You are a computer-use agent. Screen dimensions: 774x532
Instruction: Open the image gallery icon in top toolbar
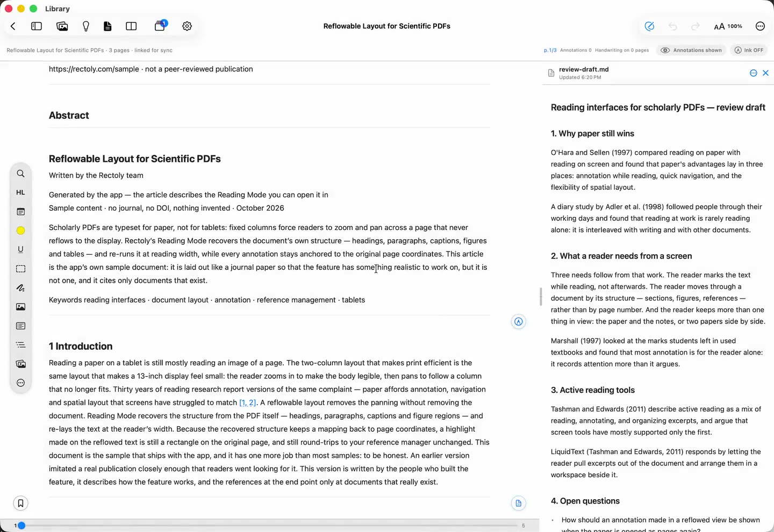[x=62, y=26]
